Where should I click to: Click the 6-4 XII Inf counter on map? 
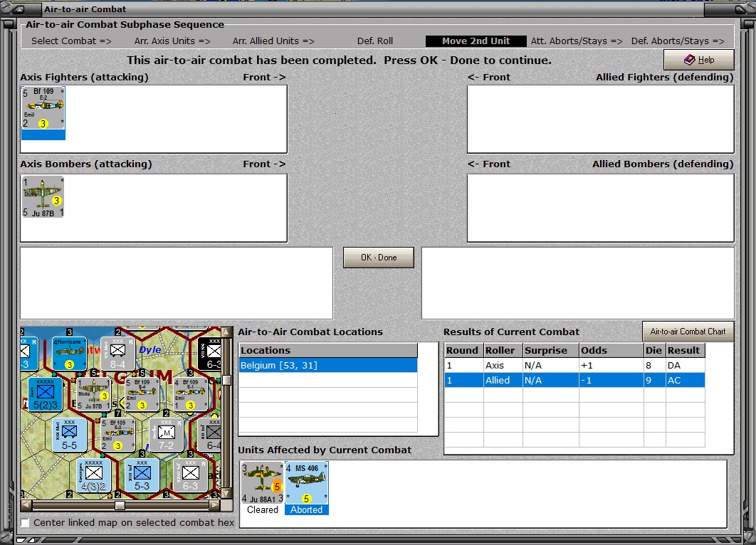pyautogui.click(x=210, y=435)
